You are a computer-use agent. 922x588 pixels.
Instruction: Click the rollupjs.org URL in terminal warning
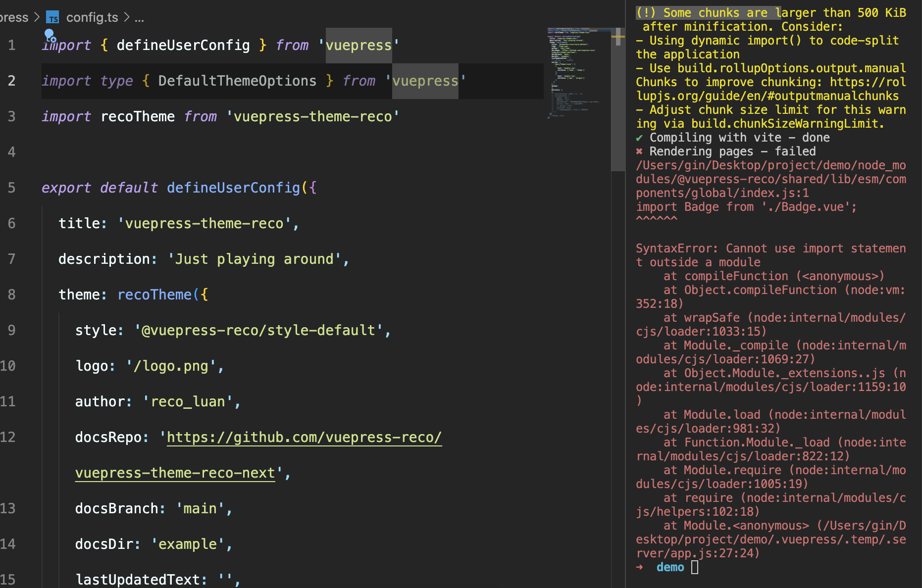[x=771, y=89]
